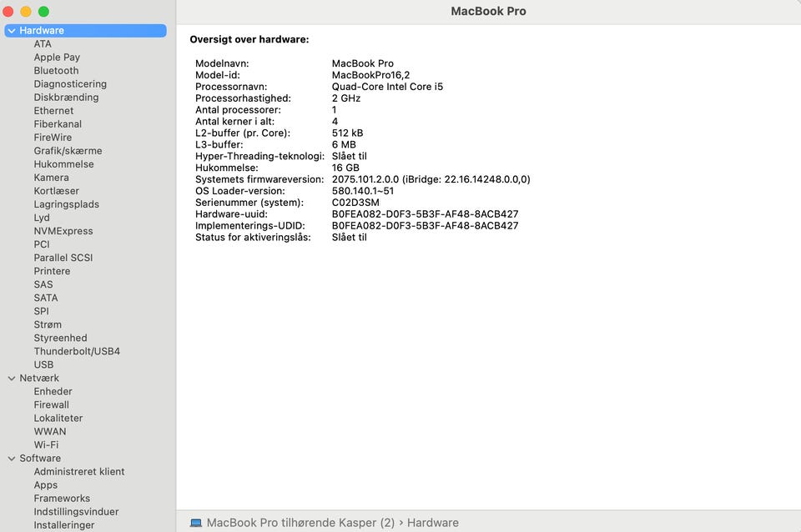Click Hardware in bottom path bar

433,523
